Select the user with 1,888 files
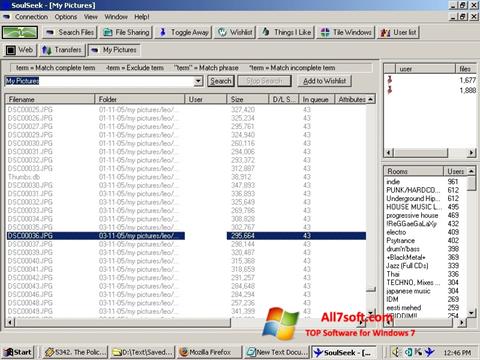This screenshot has width=480, height=360. [x=430, y=90]
